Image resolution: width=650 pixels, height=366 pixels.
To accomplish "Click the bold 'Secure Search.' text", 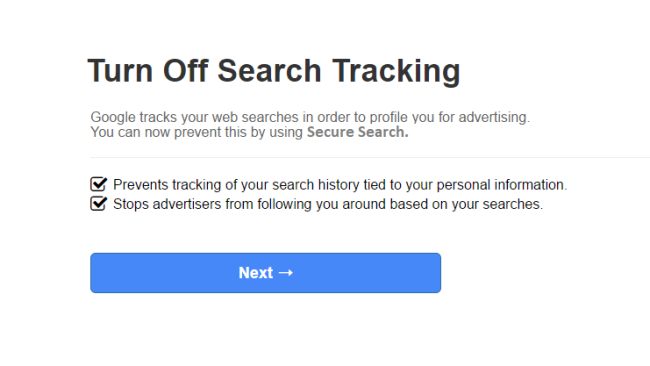I will point(357,132).
